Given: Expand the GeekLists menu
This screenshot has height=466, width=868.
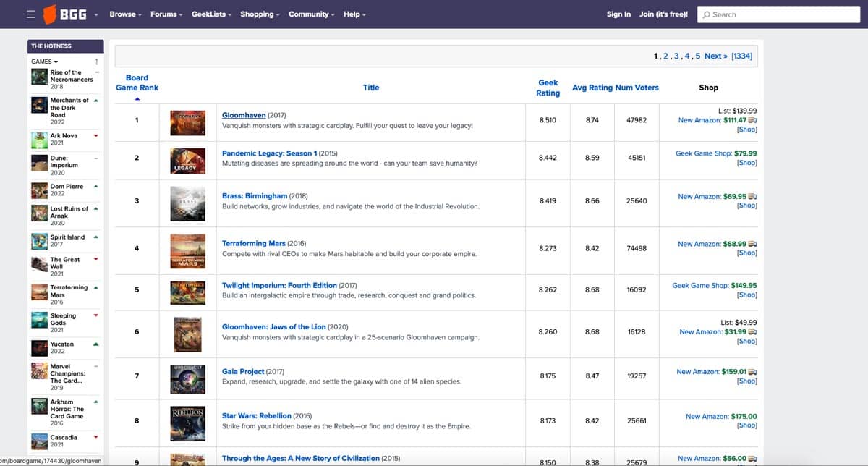Looking at the screenshot, I should 211,14.
